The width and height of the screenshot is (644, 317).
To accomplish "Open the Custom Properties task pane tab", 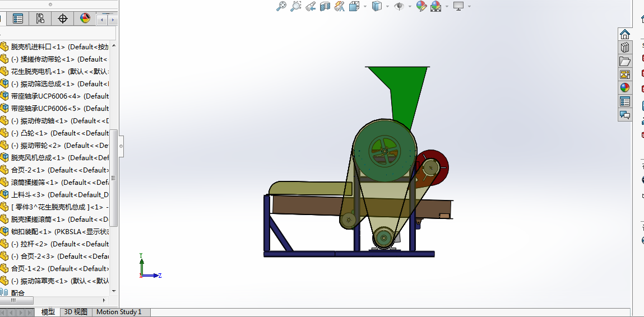I will click(x=625, y=101).
